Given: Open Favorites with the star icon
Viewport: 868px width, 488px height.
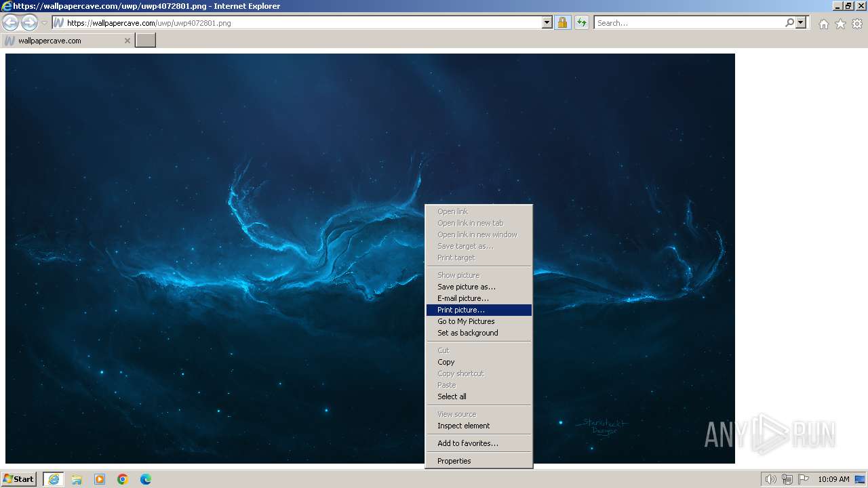Looking at the screenshot, I should point(840,24).
